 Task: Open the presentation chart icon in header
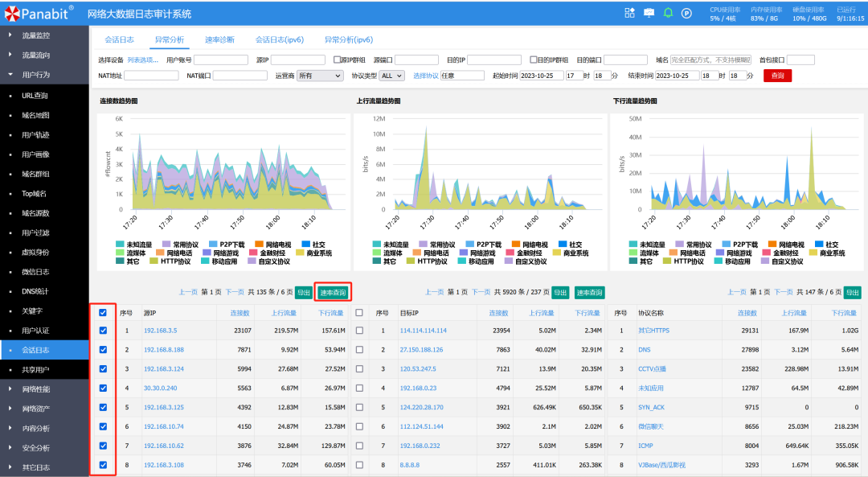tap(649, 13)
